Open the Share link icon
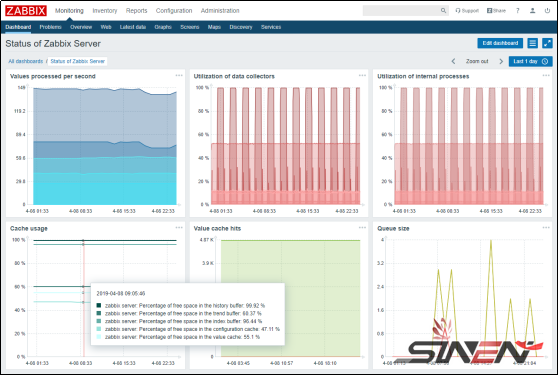Screen dimensions: 559x376 496,11
